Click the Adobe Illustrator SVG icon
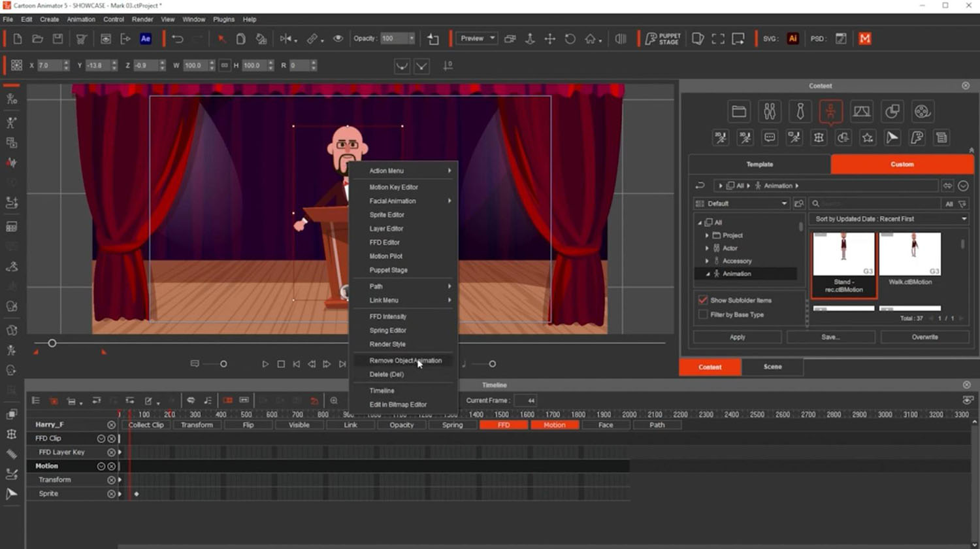 point(792,39)
